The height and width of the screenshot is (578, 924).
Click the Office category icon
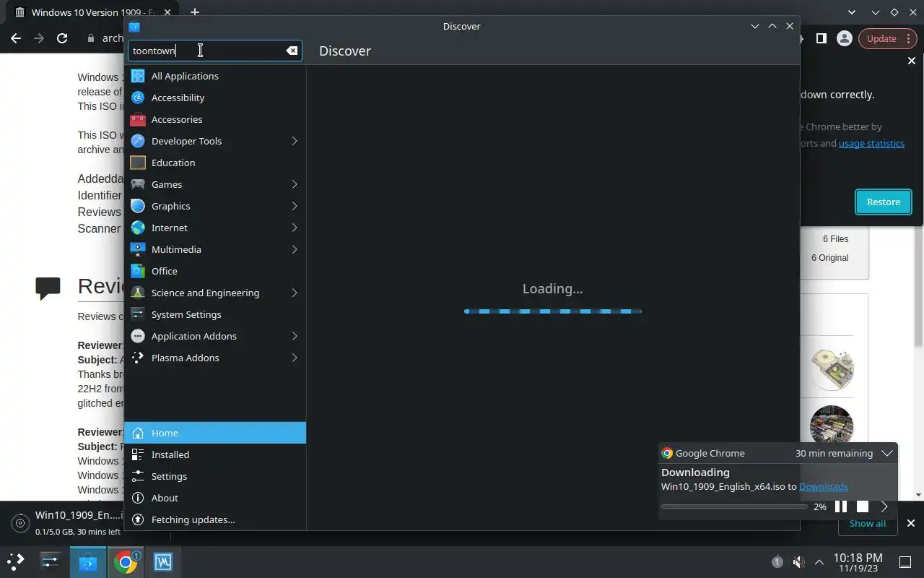pyautogui.click(x=138, y=271)
